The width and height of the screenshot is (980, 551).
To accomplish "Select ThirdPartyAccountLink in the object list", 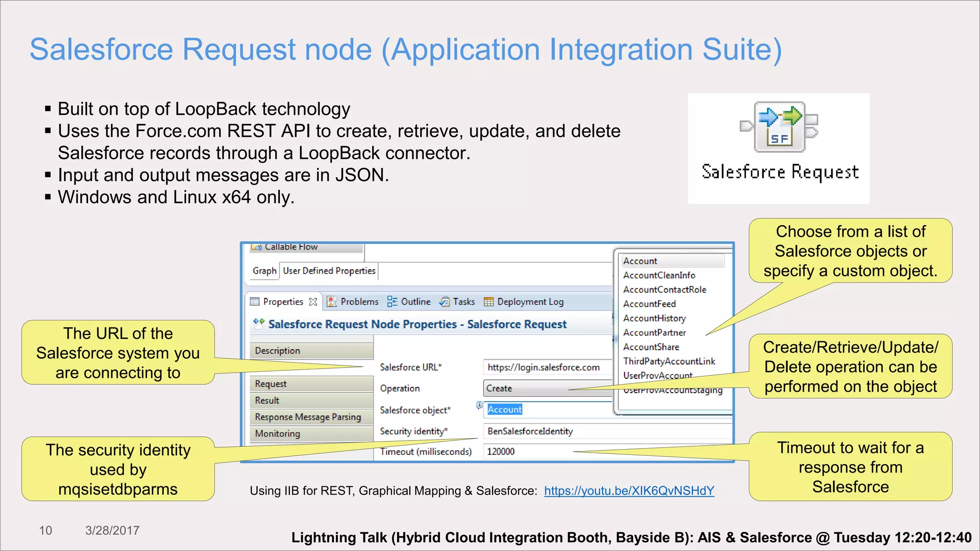I will point(669,361).
